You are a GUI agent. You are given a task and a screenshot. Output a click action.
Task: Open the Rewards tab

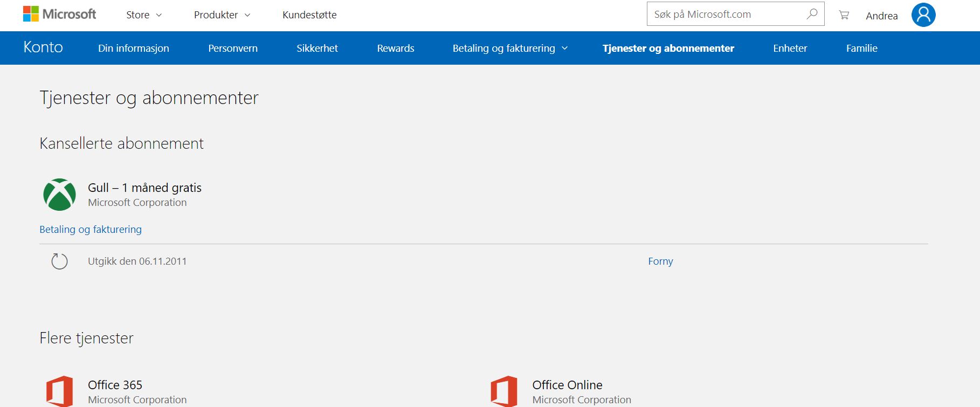coord(396,48)
